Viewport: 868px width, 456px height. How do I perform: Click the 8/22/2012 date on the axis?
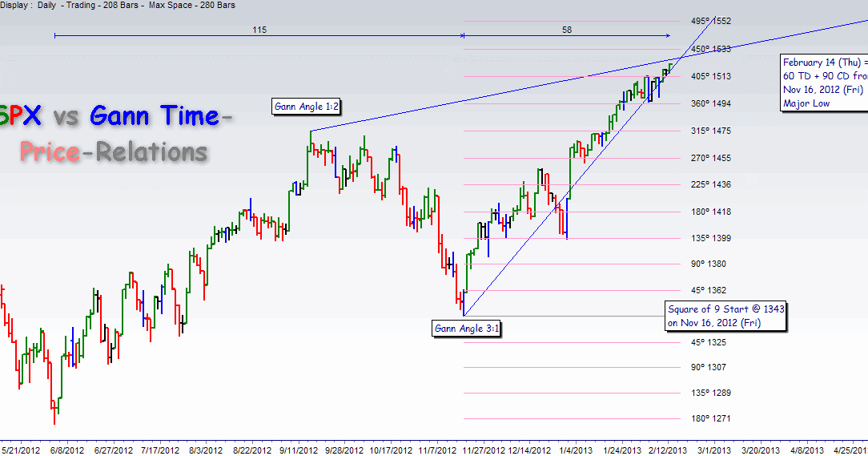pos(252,450)
